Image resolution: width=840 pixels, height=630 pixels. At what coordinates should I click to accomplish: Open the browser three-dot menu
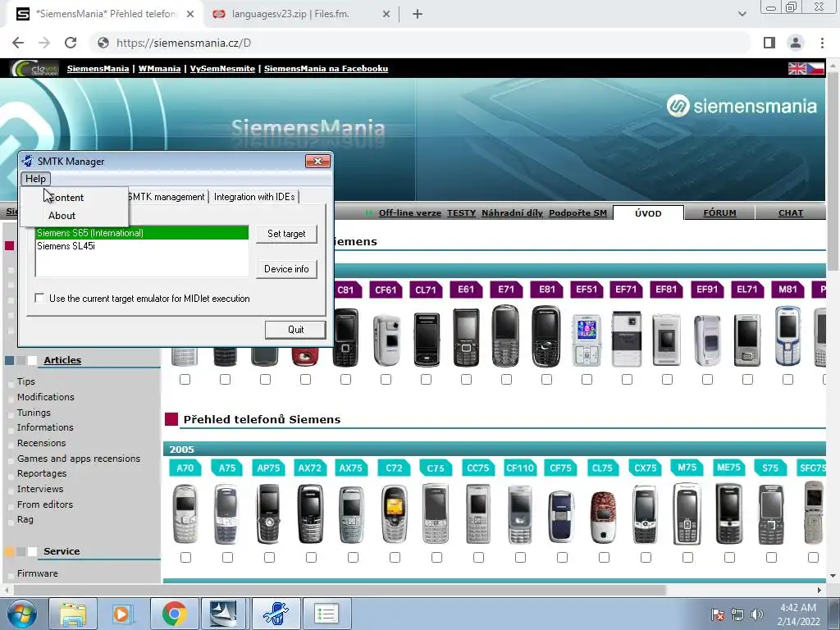822,43
